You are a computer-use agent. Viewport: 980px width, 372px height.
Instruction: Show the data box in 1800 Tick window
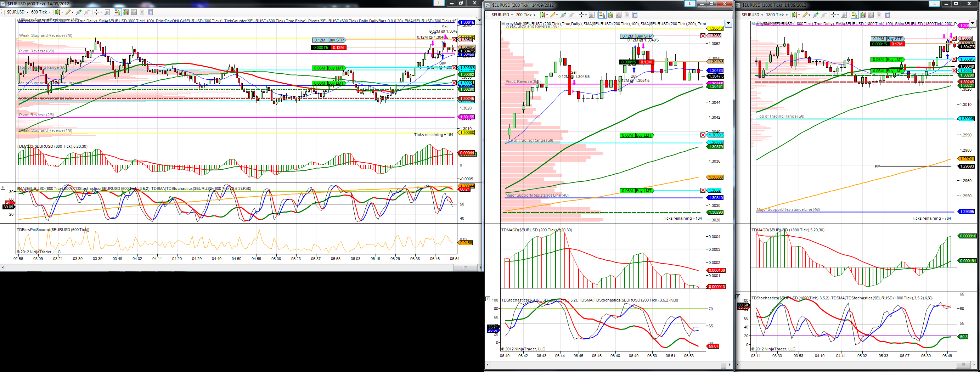844,15
